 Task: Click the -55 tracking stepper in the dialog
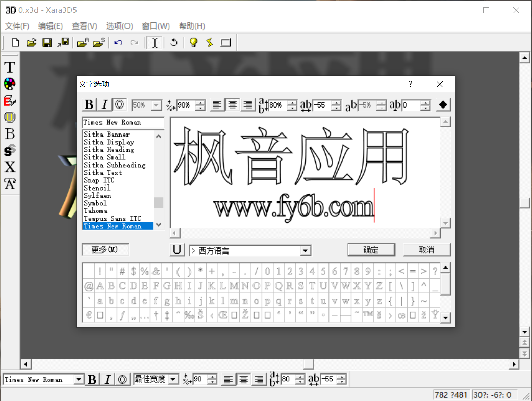point(336,105)
